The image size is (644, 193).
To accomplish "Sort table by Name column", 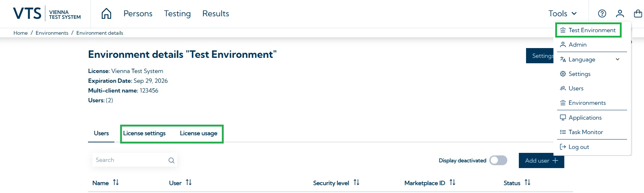I will 116,183.
